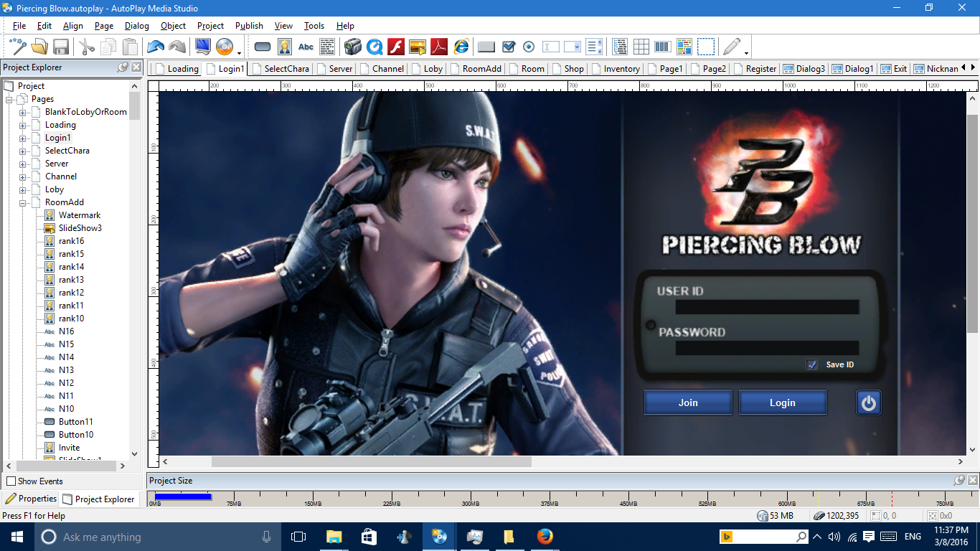Screen dimensions: 980x551
Task: Select the USER ID input field
Action: click(x=767, y=307)
